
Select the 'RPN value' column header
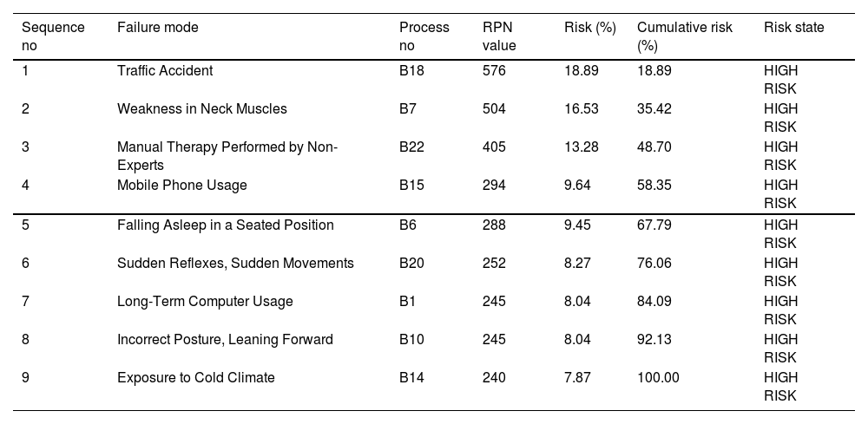[x=498, y=36]
